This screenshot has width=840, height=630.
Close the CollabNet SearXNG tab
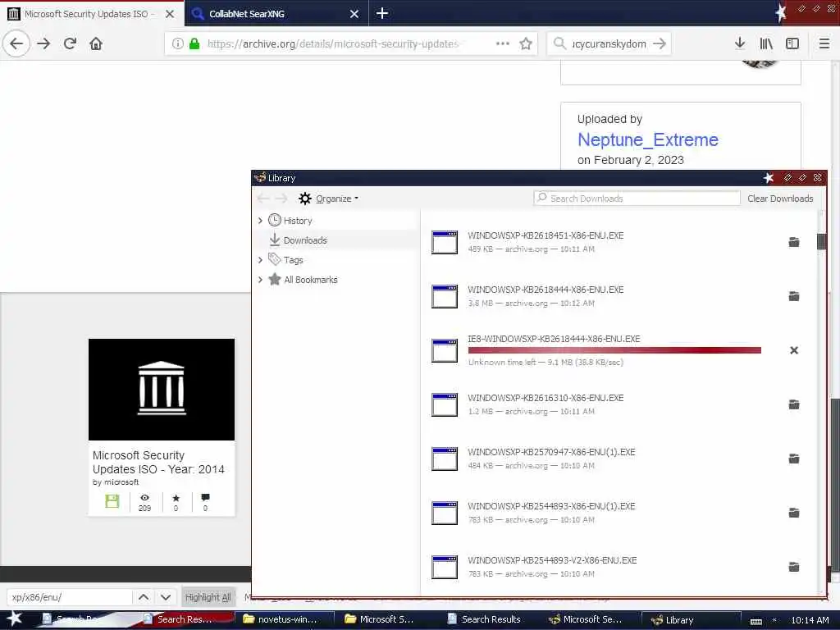pyautogui.click(x=354, y=14)
